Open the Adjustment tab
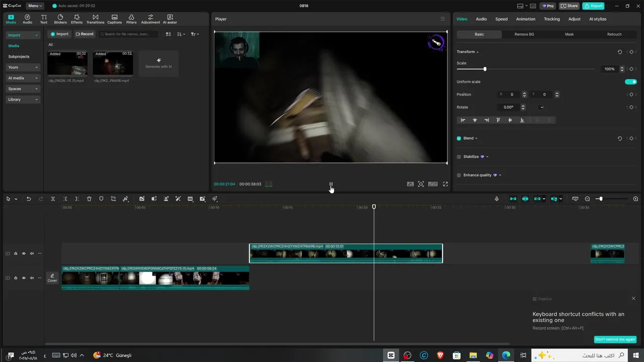Viewport: 644px width, 362px height. 150,19
